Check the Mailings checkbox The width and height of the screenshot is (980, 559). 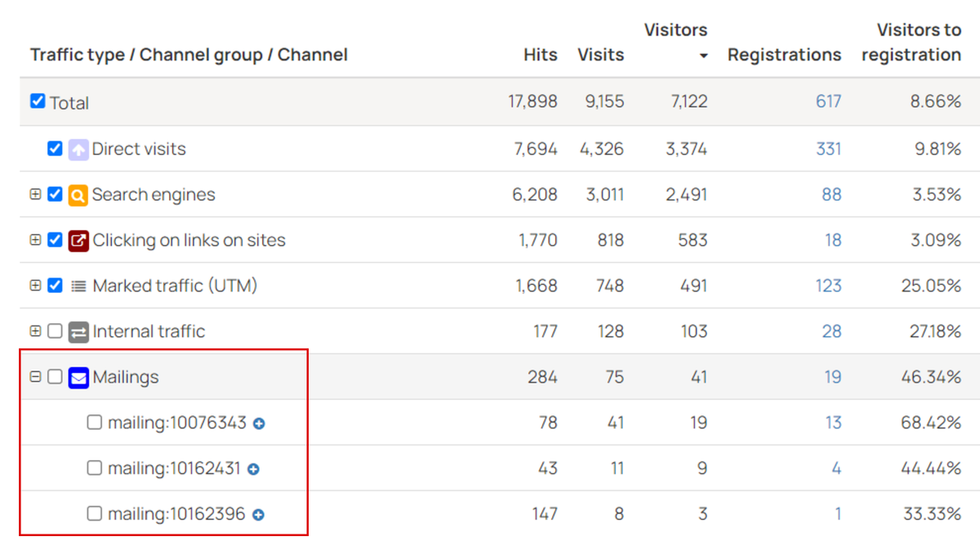coord(55,377)
